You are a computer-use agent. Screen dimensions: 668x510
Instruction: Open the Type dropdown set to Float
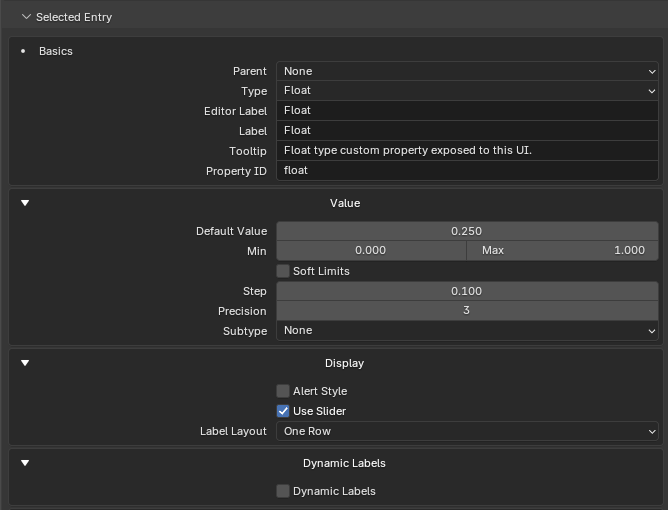[x=467, y=91]
